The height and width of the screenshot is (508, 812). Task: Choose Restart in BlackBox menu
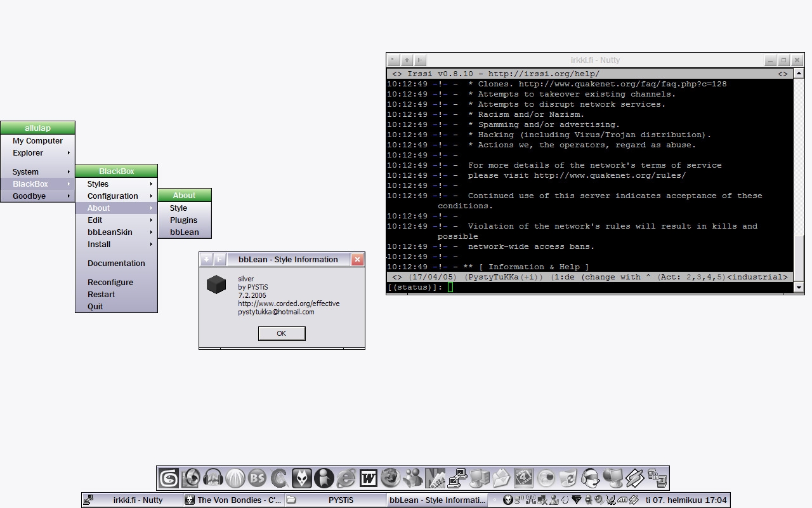click(116, 294)
